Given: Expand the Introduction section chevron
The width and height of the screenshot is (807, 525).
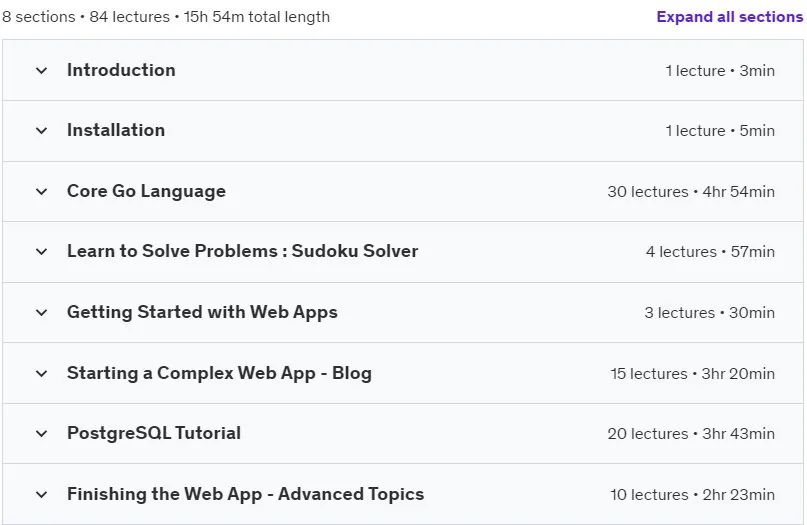Looking at the screenshot, I should pos(42,71).
